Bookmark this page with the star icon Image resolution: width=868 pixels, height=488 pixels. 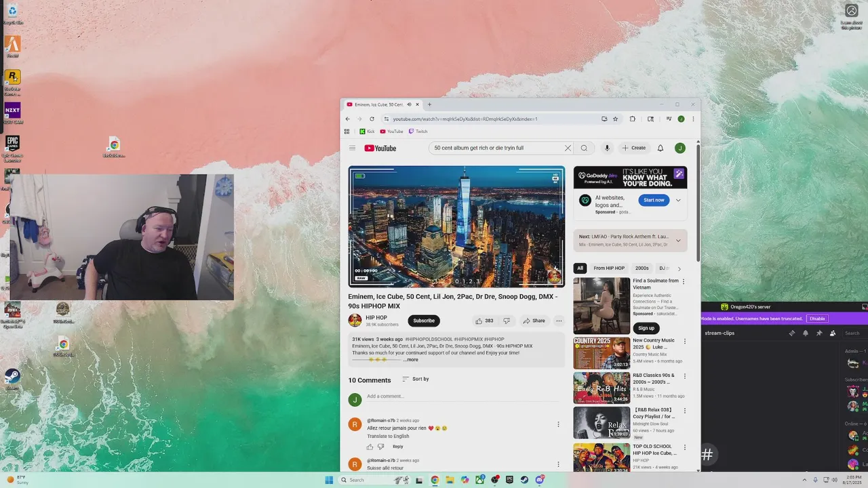point(615,119)
